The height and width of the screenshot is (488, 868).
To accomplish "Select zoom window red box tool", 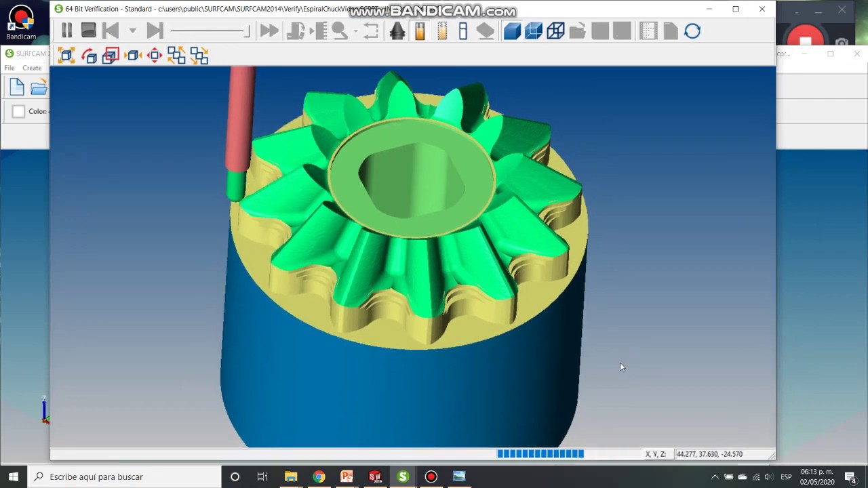I will coord(111,56).
